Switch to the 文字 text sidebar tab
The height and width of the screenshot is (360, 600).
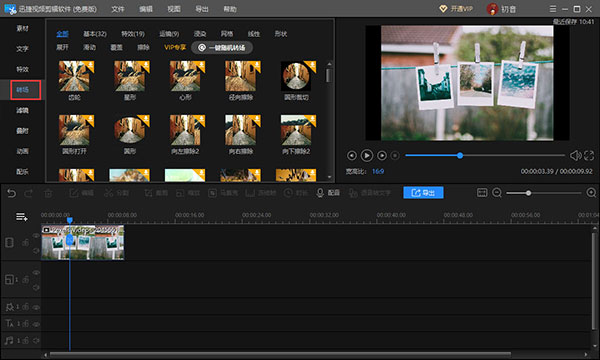click(x=22, y=49)
